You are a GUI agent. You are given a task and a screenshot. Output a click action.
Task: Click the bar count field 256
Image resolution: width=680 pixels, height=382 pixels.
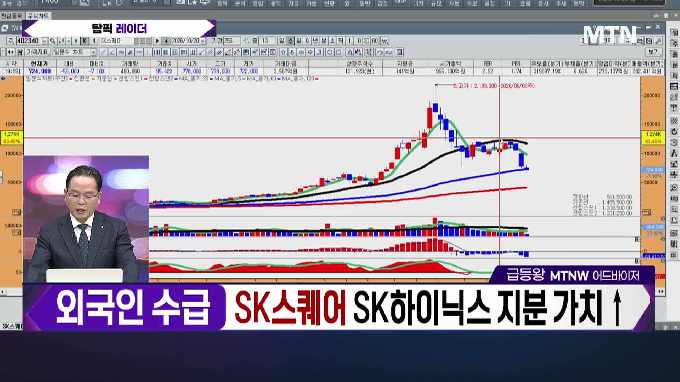point(231,41)
